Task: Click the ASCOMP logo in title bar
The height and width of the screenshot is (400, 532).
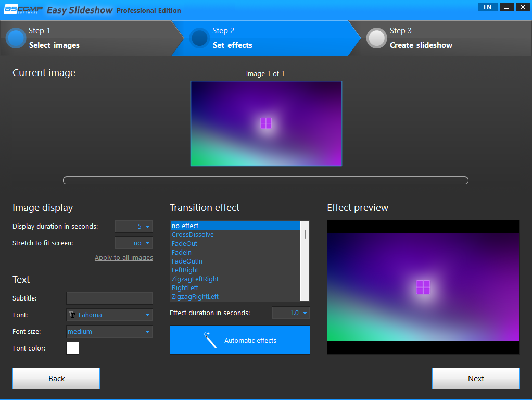Action: click(23, 9)
